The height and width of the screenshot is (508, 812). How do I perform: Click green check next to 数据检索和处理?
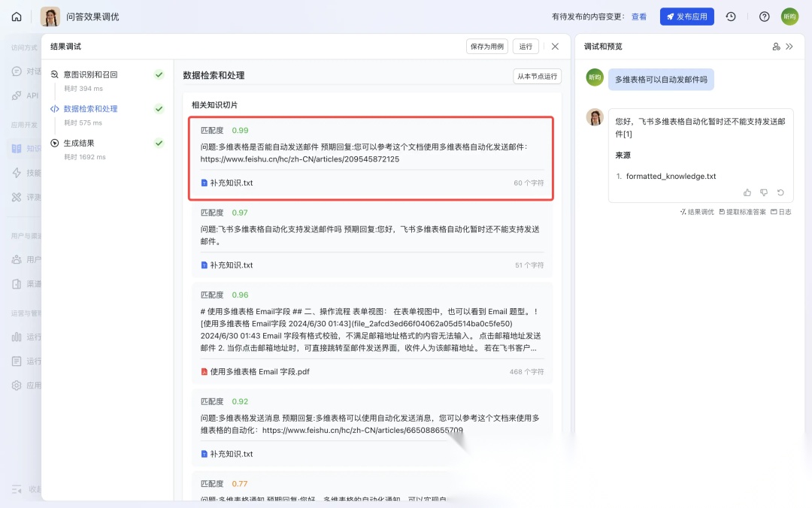(159, 109)
